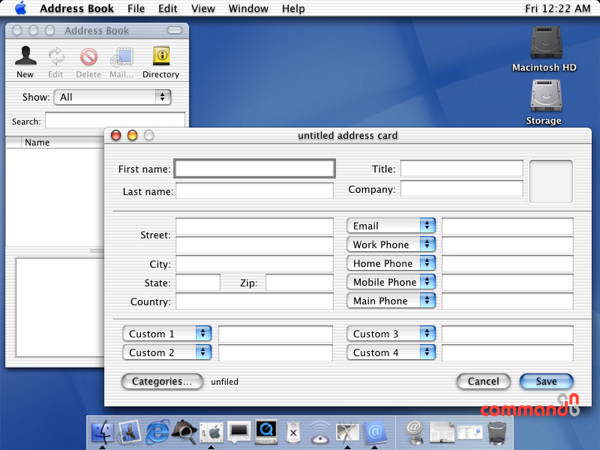Open Sherlock search icon in the dock
The image size is (600, 450).
pos(184,432)
